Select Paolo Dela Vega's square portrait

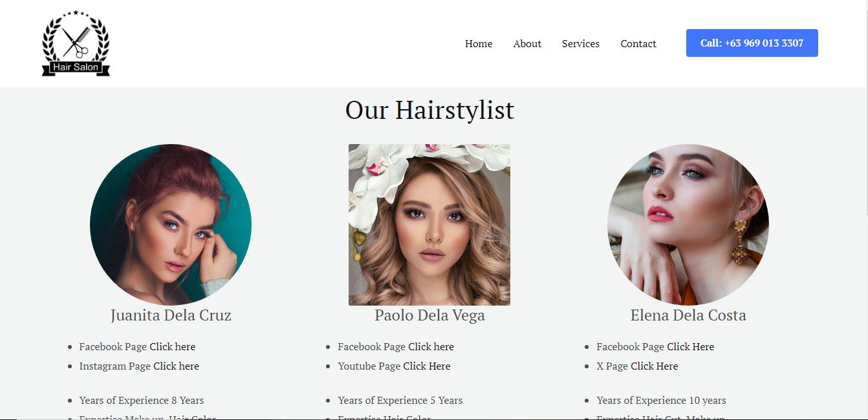tap(429, 225)
